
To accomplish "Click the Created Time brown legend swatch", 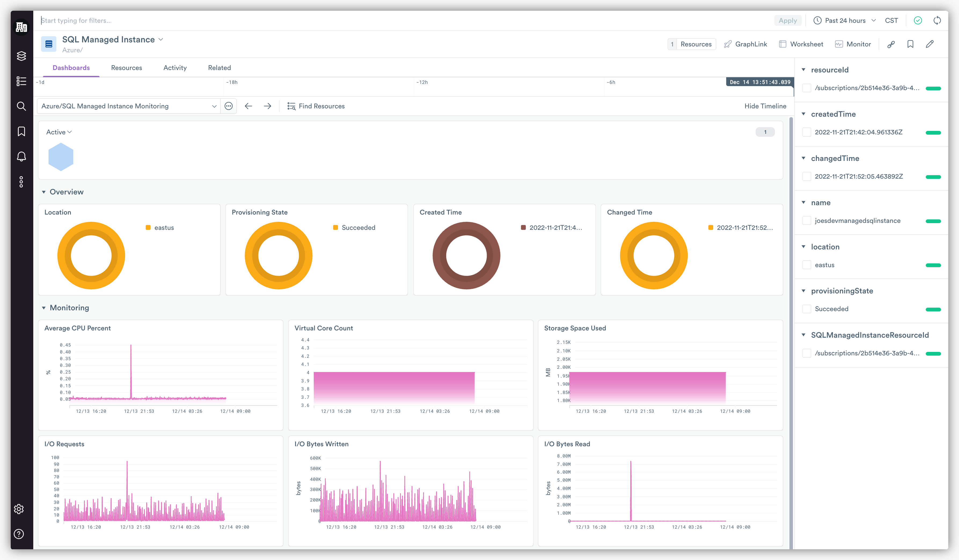I will (523, 227).
